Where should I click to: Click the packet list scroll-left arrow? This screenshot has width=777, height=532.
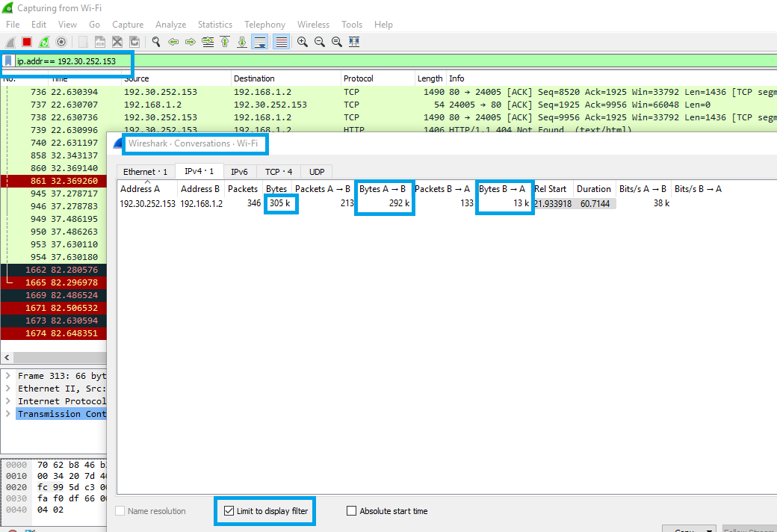click(x=7, y=357)
